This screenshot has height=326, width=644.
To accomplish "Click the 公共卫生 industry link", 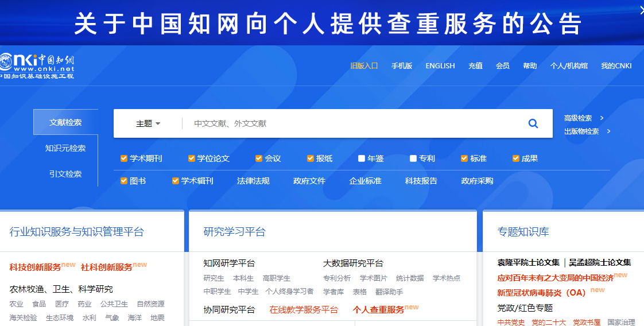I will coord(114,304).
